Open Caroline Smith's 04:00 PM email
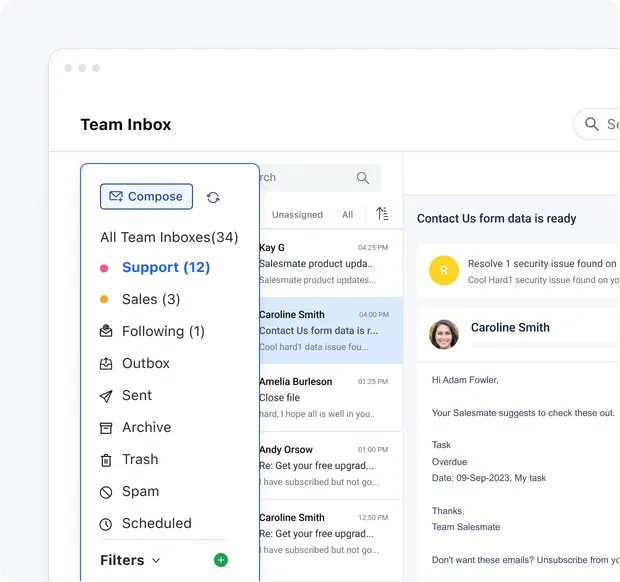The image size is (620, 582). coord(331,331)
